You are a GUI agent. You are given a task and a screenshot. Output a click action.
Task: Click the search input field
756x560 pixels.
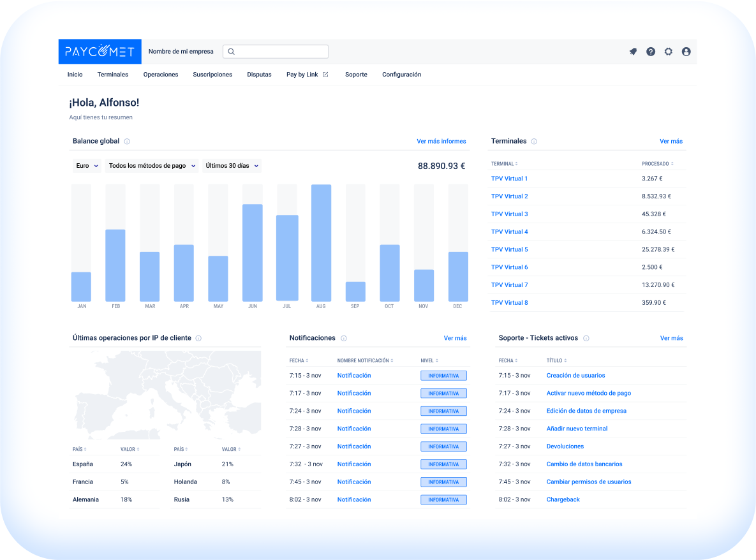(x=276, y=52)
